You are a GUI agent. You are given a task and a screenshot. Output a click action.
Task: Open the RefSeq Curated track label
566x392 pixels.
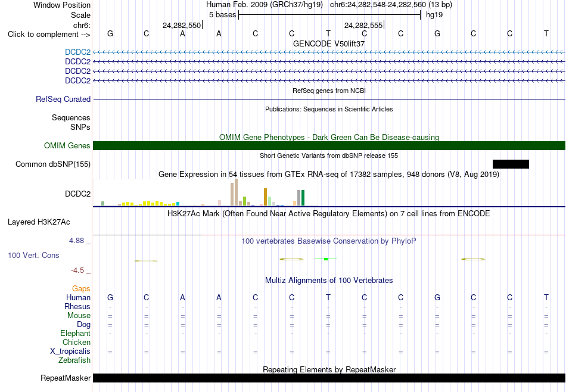(x=63, y=99)
